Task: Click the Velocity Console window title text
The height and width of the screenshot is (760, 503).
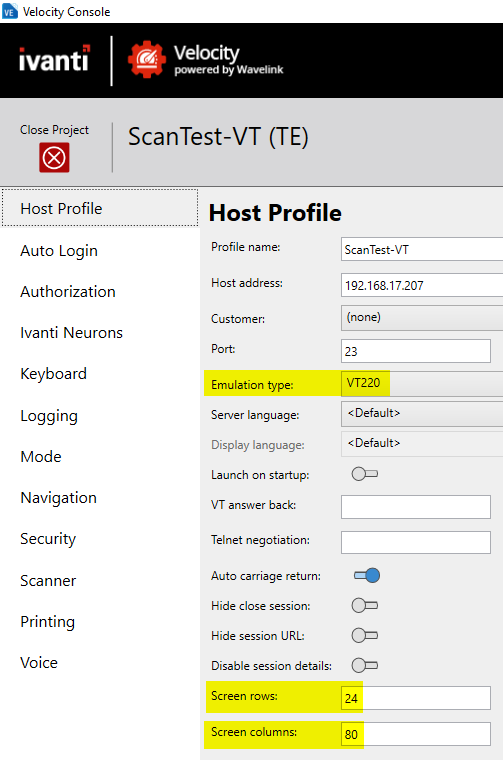Action: point(67,12)
